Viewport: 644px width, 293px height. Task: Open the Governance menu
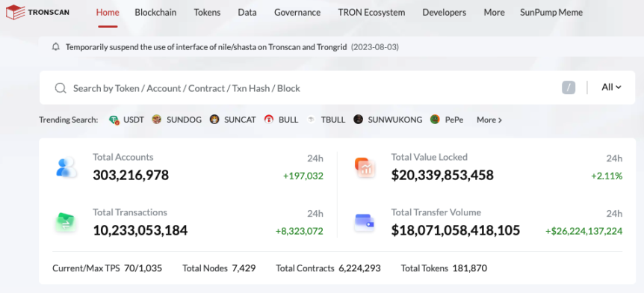(297, 12)
